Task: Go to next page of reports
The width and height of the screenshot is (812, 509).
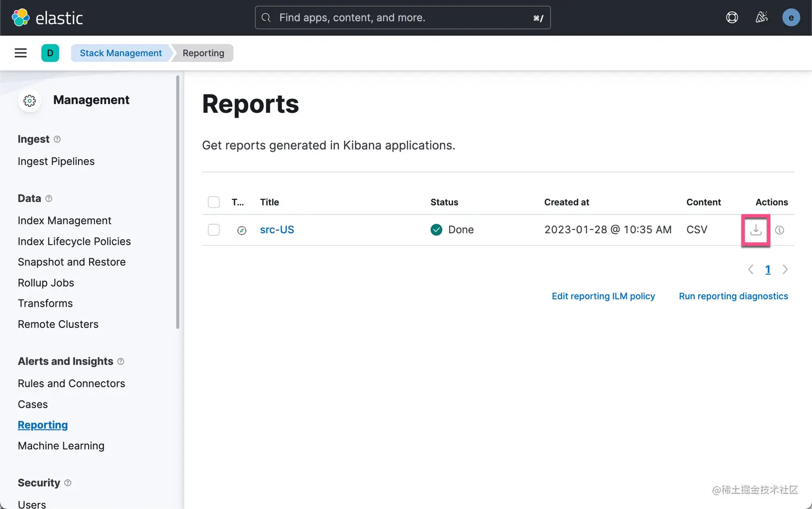Action: coord(785,269)
